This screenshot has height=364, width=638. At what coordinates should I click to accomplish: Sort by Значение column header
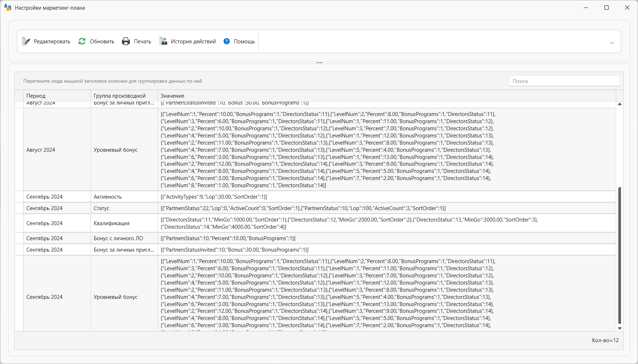click(x=387, y=96)
